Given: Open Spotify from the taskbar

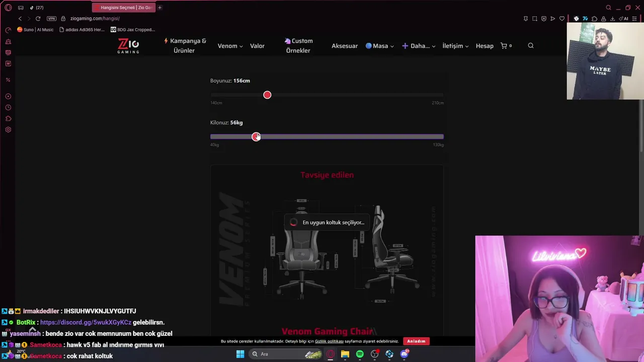Looking at the screenshot, I should (360, 354).
